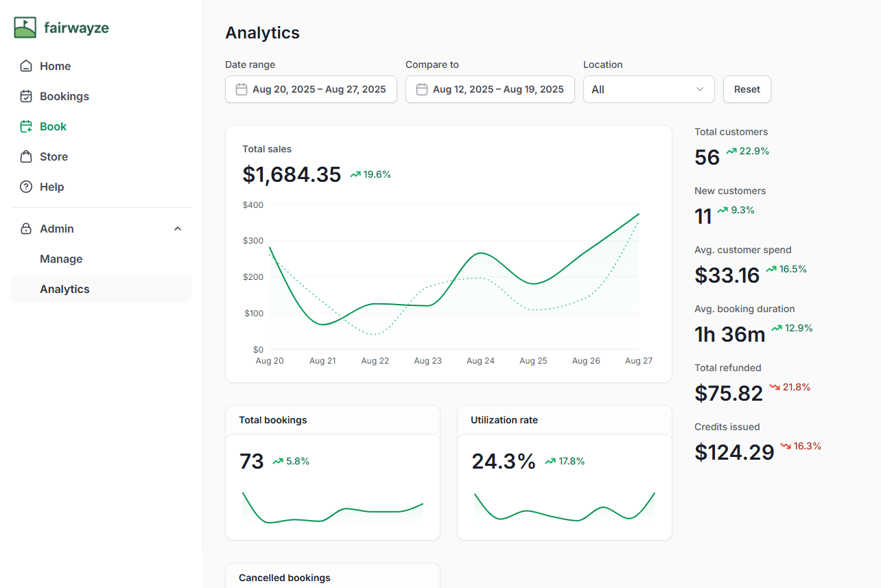Click the Admin padlock icon
This screenshot has width=881, height=588.
[26, 229]
